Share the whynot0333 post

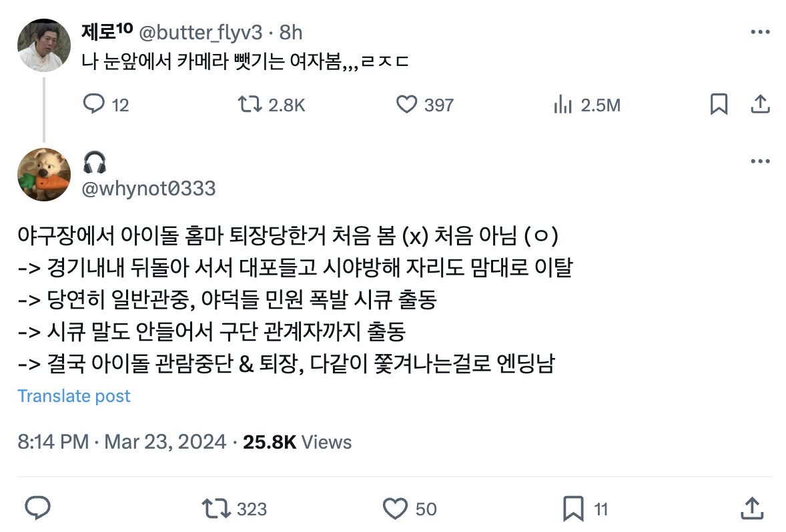coord(752,509)
